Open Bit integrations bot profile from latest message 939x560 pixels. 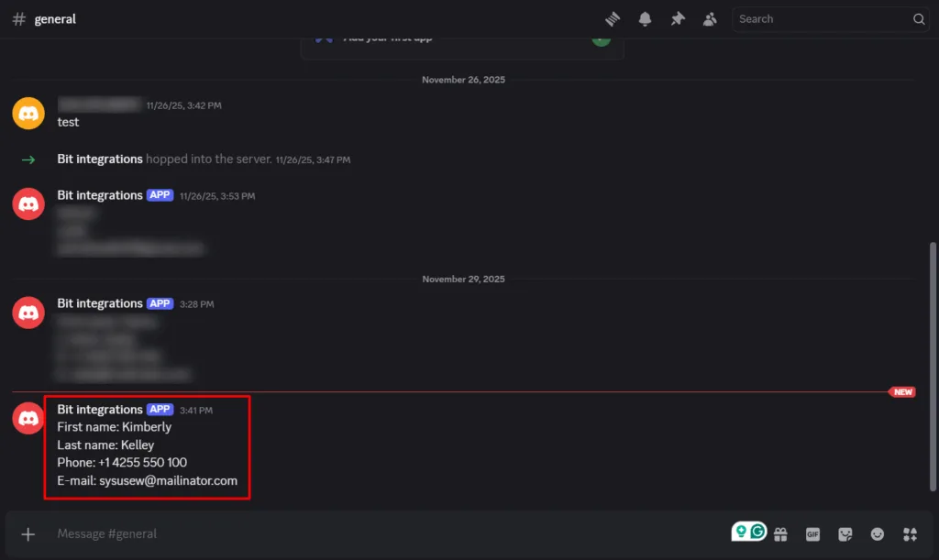pyautogui.click(x=100, y=409)
